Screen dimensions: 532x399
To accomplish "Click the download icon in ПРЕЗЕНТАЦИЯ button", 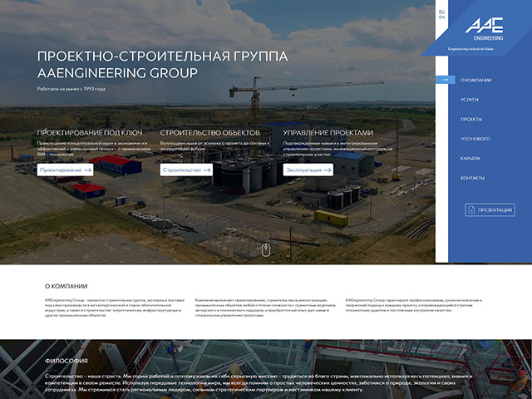I will click(x=471, y=210).
